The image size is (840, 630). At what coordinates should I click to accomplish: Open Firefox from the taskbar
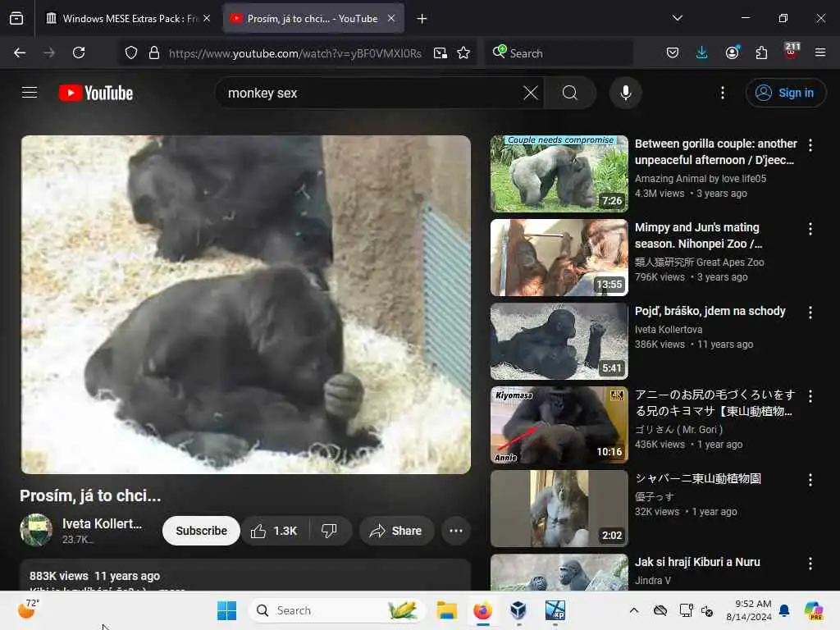pos(482,610)
